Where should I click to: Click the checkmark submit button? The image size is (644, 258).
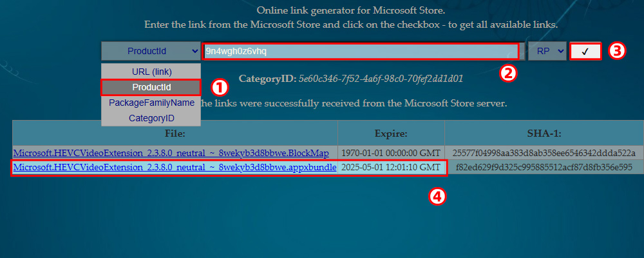coord(585,52)
